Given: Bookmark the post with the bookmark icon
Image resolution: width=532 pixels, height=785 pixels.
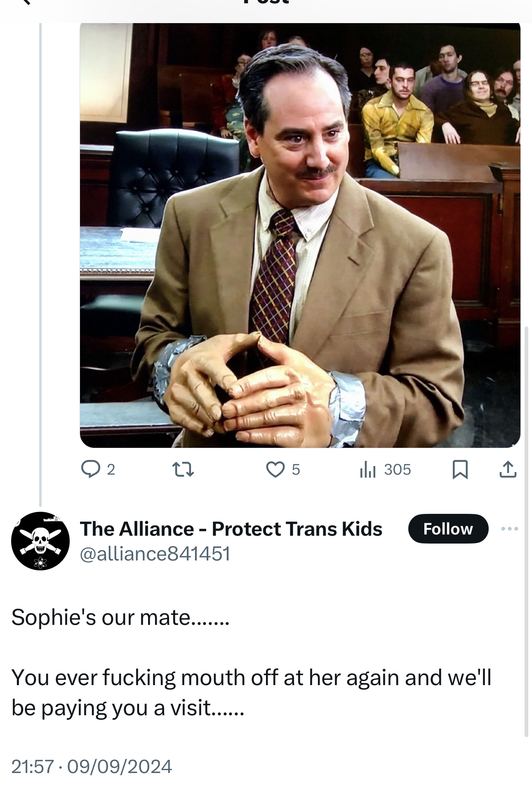Looking at the screenshot, I should [460, 470].
